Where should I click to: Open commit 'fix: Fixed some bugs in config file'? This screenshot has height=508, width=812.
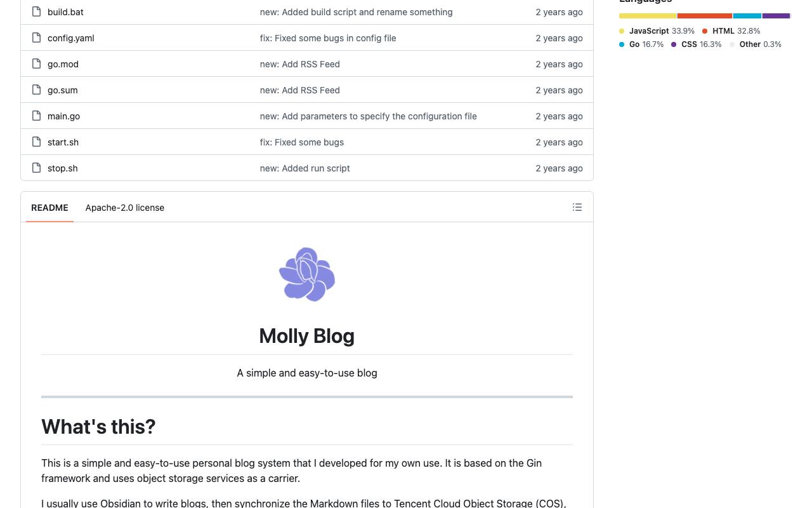point(328,38)
